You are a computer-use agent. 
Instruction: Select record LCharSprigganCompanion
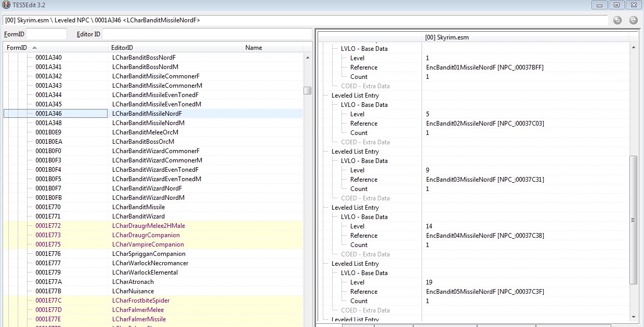click(153, 254)
